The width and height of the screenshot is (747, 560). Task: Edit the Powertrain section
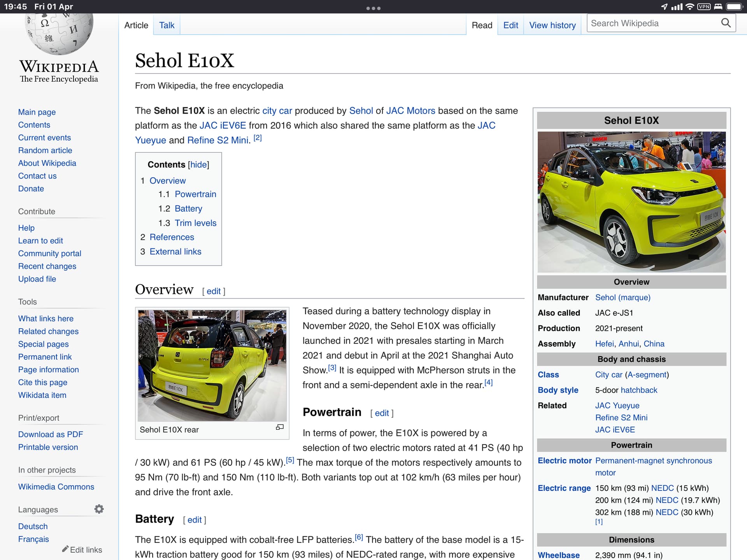tap(382, 413)
